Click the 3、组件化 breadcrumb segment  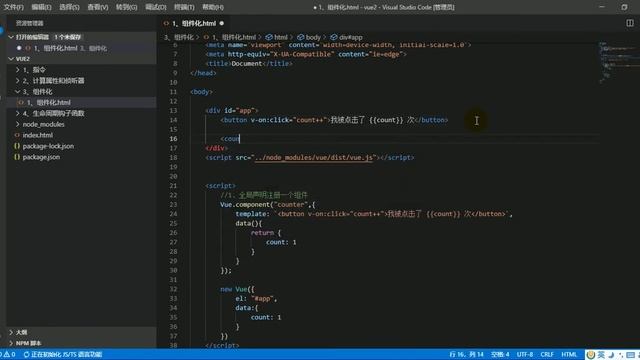click(x=179, y=37)
